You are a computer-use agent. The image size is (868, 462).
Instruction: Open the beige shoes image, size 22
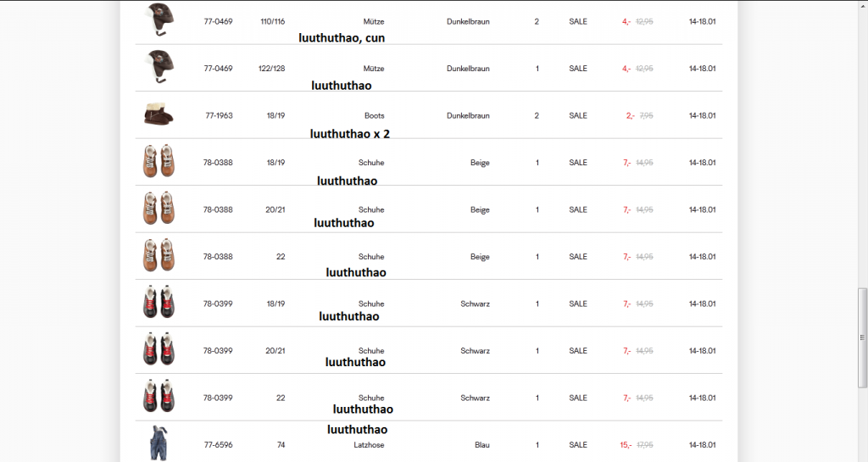click(159, 256)
